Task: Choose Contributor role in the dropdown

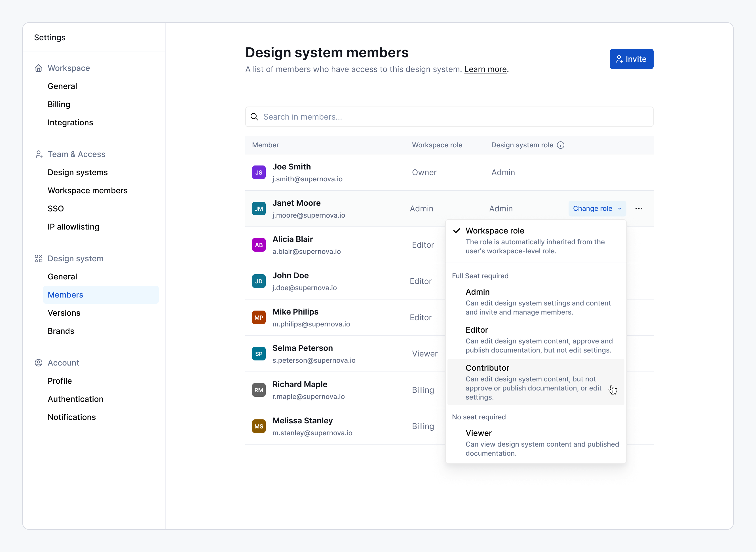Action: pyautogui.click(x=536, y=382)
